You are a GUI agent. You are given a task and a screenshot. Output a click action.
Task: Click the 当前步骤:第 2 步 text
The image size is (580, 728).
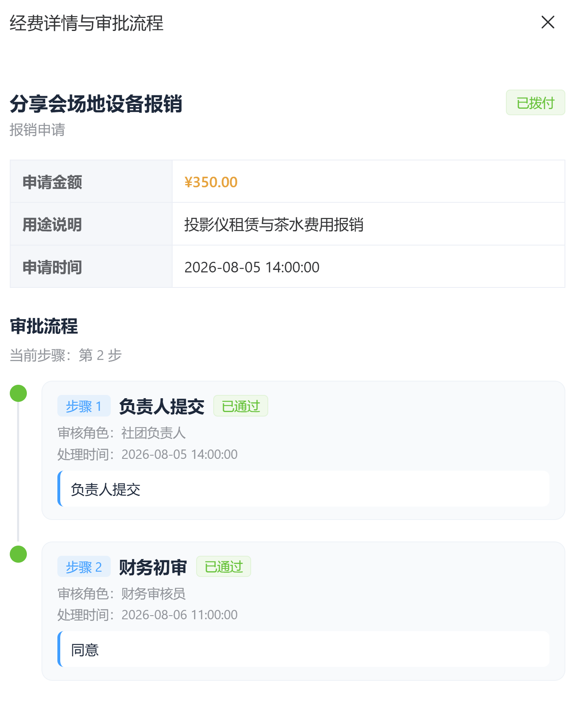[66, 355]
